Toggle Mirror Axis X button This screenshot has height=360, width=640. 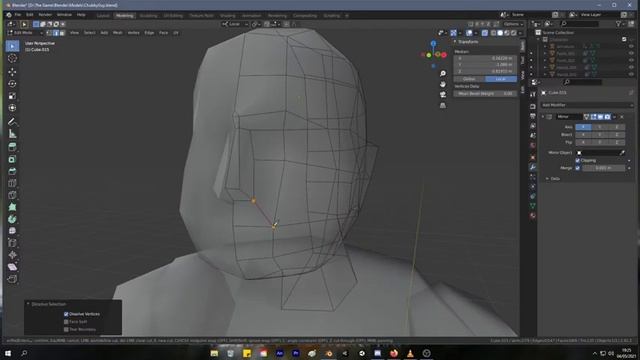click(x=583, y=127)
